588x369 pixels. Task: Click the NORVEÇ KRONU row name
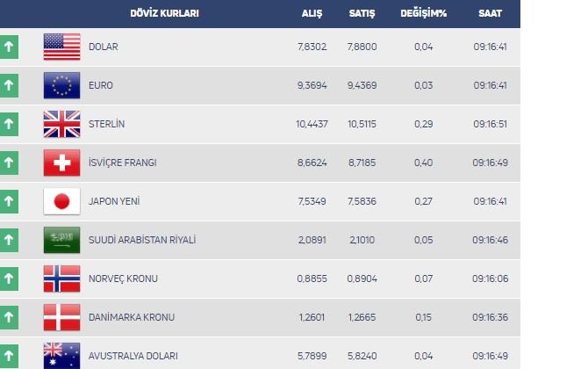point(121,279)
